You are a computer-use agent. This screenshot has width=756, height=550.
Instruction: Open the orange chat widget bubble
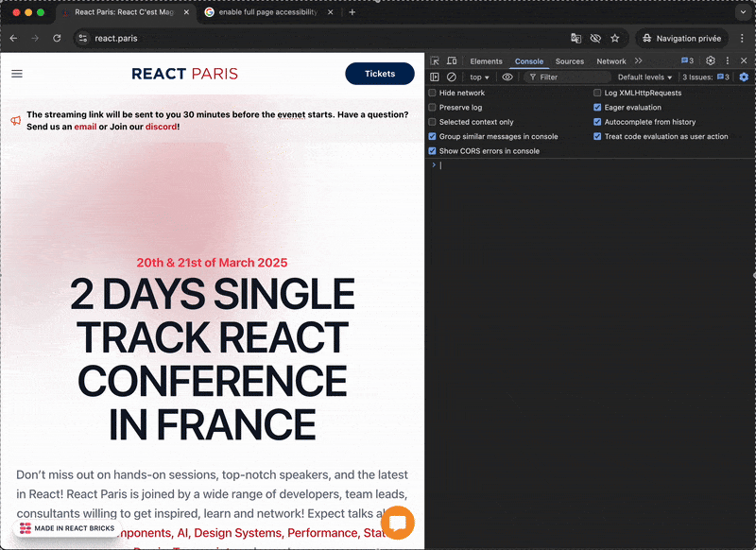tap(397, 523)
